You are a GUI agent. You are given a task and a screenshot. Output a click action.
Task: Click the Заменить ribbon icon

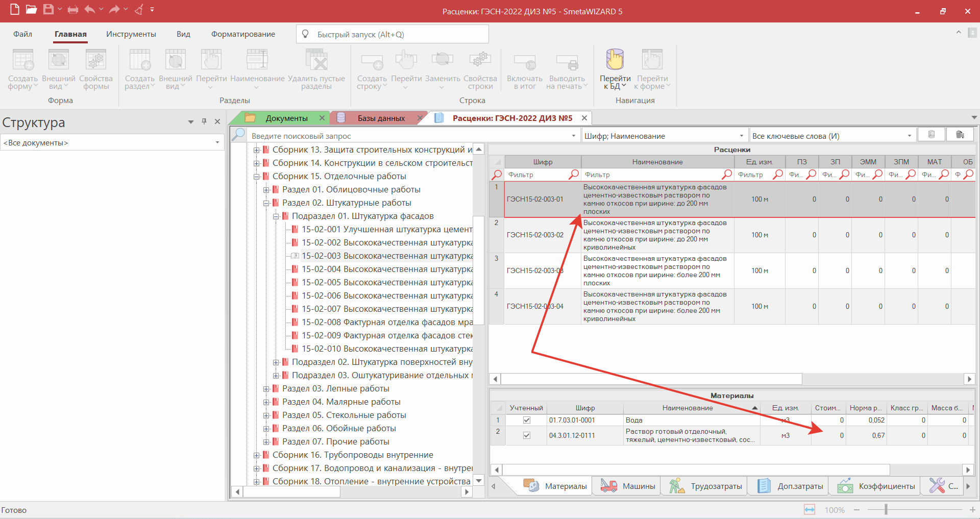point(443,59)
